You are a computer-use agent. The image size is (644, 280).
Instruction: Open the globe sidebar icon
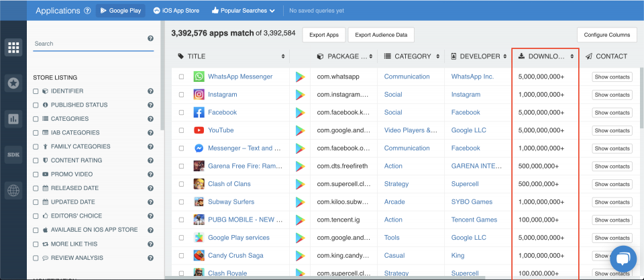pyautogui.click(x=13, y=191)
